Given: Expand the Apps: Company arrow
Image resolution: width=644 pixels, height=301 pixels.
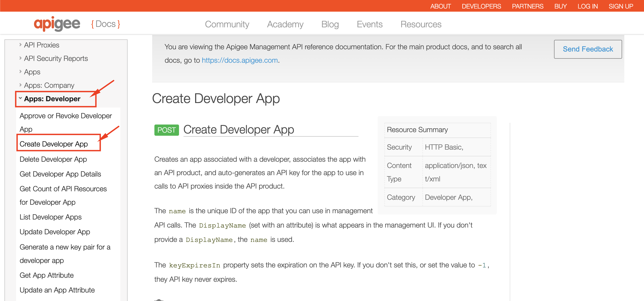Looking at the screenshot, I should tap(20, 85).
